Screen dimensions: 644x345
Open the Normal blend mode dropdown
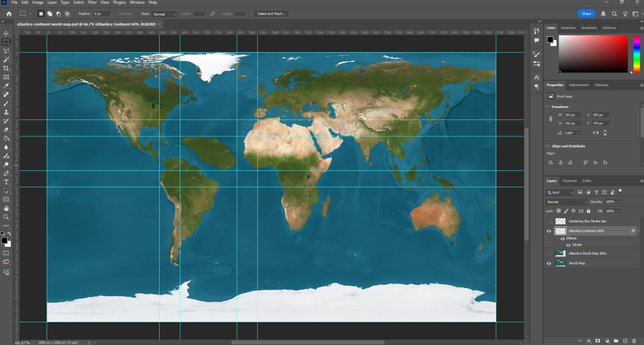tap(567, 202)
